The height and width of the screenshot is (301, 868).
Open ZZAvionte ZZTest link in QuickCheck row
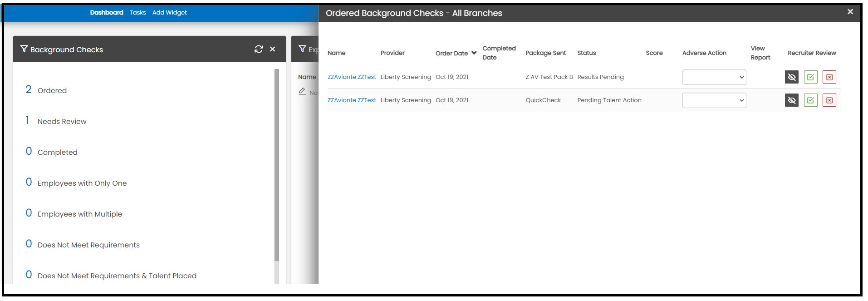352,100
